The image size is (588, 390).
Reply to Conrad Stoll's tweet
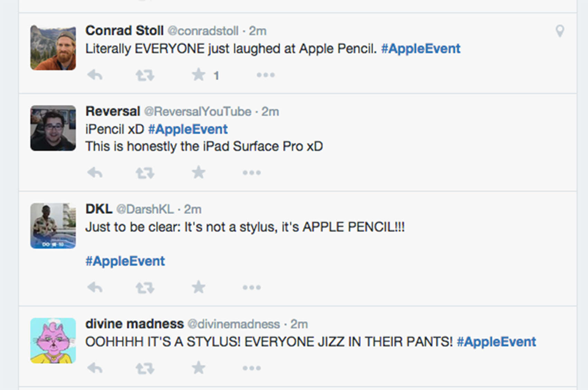pos(95,75)
